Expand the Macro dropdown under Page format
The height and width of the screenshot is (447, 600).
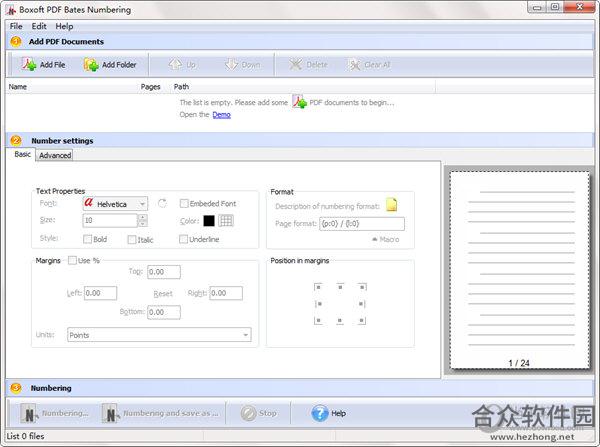(386, 239)
